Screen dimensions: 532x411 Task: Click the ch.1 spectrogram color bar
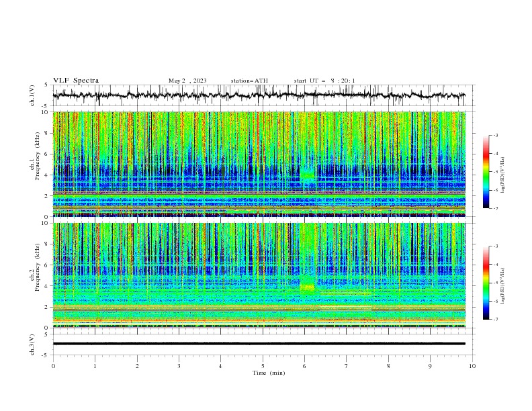[486, 172]
